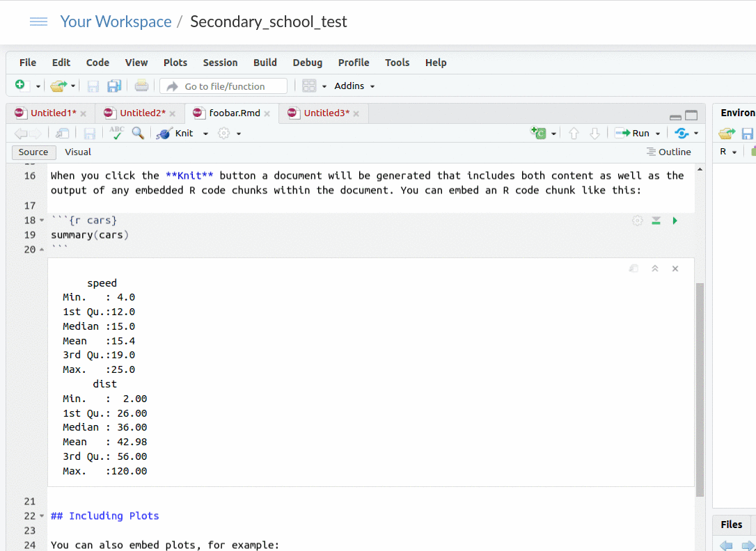Click the output Show in New Window icon
The height and width of the screenshot is (551, 756).
[634, 269]
